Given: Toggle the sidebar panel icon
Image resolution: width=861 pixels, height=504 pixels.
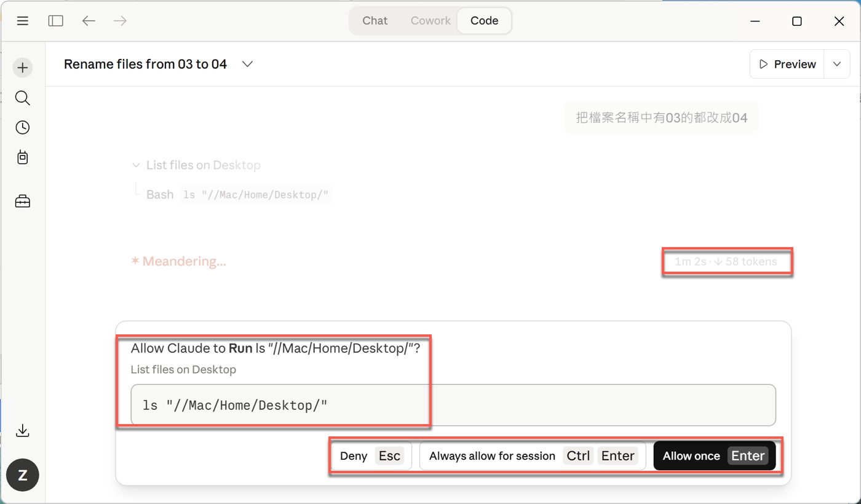Looking at the screenshot, I should [56, 21].
